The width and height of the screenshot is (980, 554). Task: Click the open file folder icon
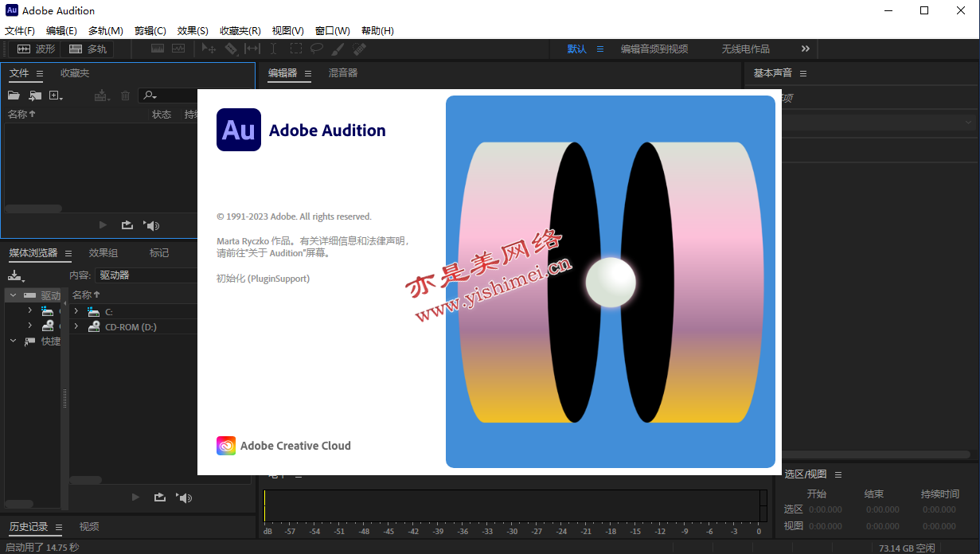(14, 96)
